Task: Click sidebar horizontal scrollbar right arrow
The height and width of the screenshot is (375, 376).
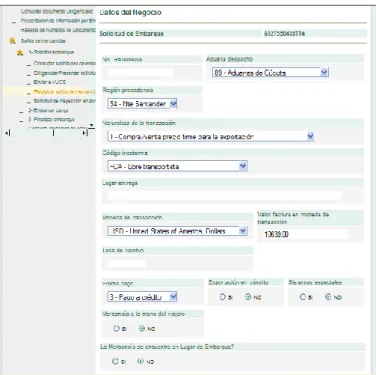Action: pos(85,133)
